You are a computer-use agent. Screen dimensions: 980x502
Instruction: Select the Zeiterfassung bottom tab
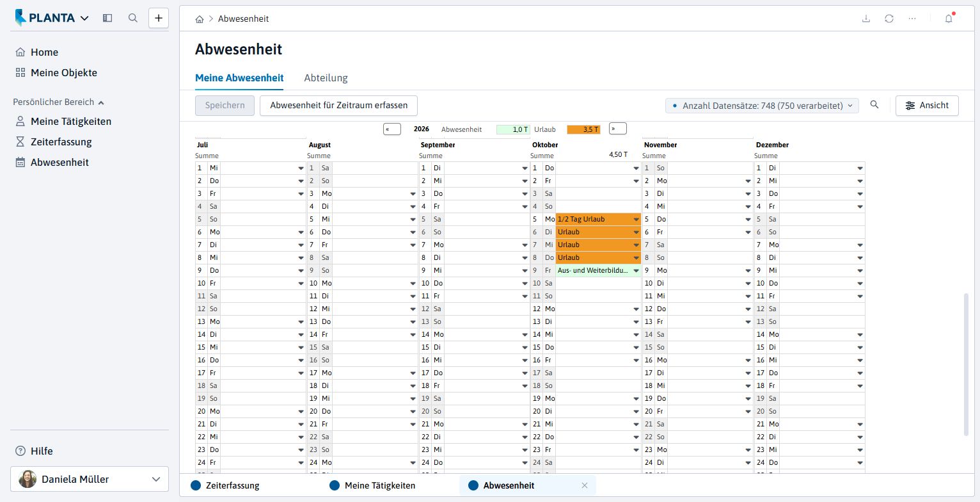coord(225,485)
